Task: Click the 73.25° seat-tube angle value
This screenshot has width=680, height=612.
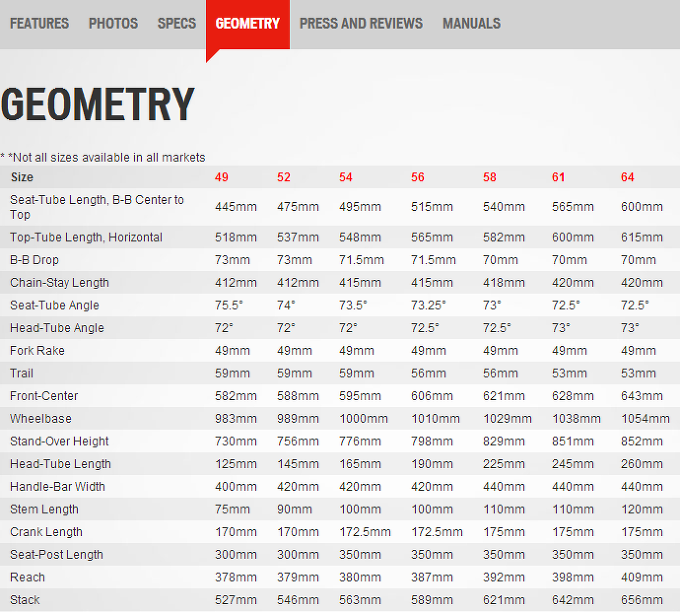Action: (x=428, y=305)
